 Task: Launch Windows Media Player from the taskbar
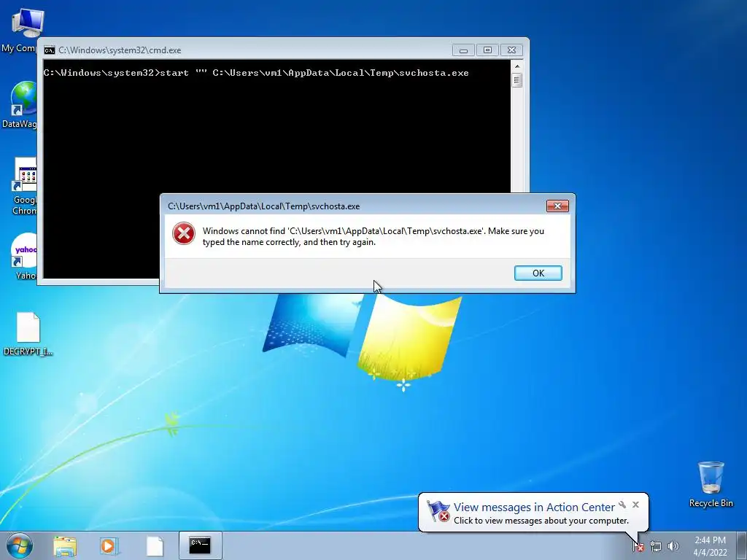coord(109,545)
